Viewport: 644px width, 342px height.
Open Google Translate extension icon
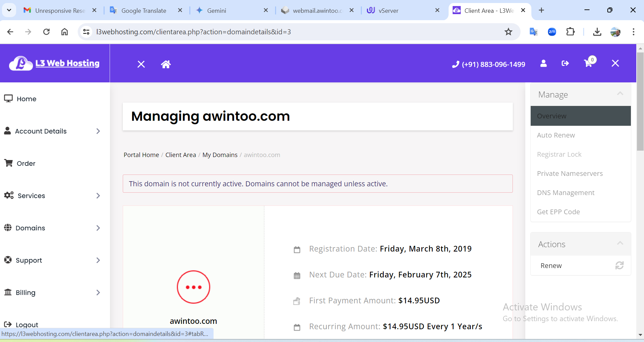click(534, 32)
